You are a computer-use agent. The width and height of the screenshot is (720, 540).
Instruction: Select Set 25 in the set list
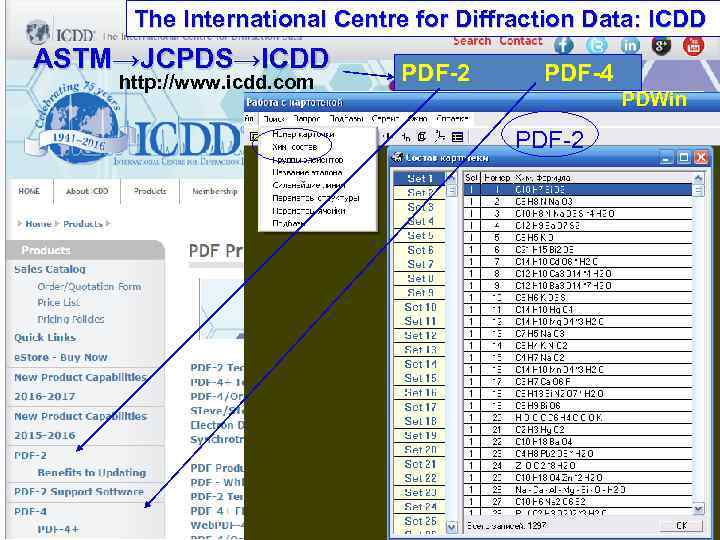coord(420,521)
